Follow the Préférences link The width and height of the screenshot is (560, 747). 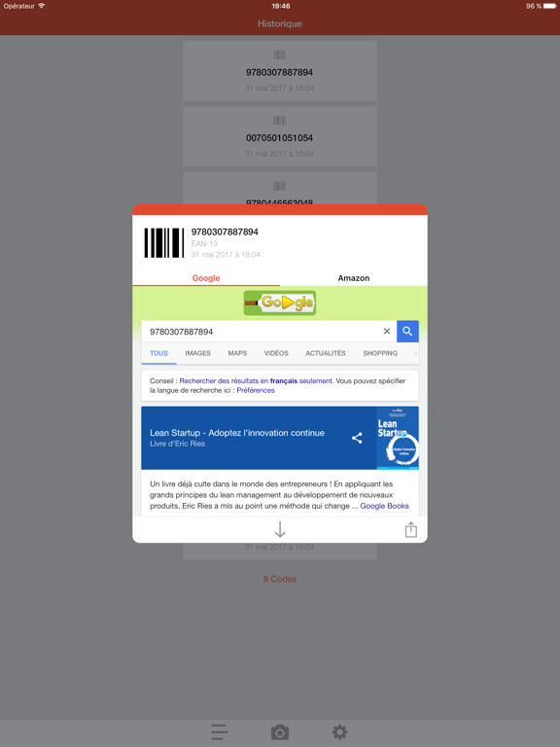(x=256, y=390)
